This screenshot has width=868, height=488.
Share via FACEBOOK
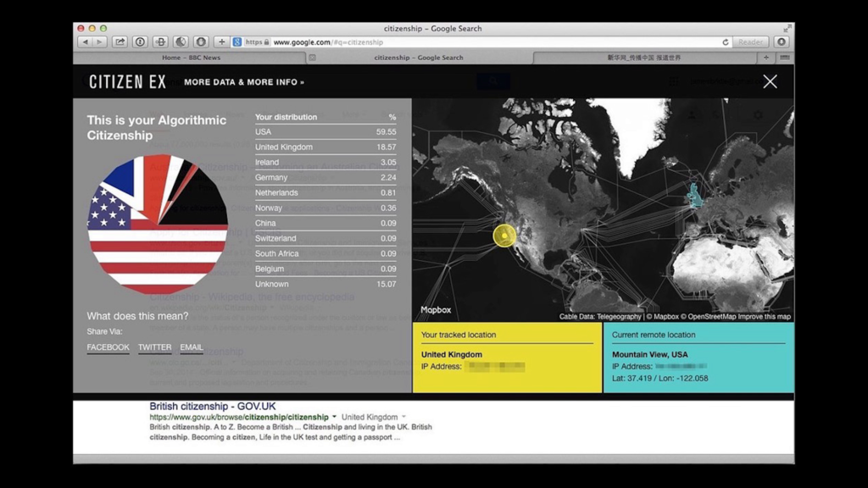108,347
